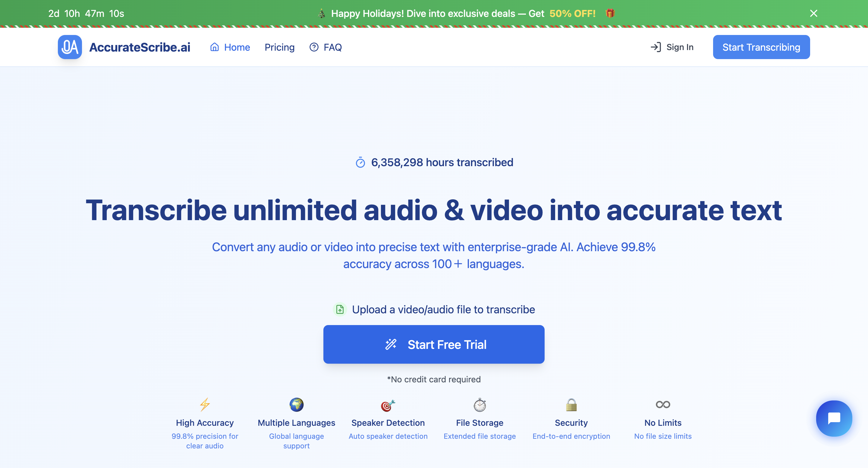Click the 'Multiple Languages' feature title

(x=297, y=423)
